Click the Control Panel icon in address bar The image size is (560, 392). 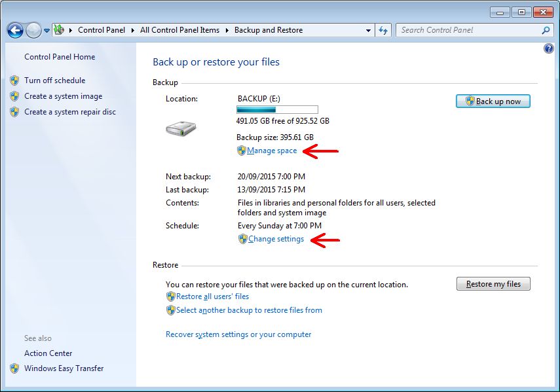[60, 30]
